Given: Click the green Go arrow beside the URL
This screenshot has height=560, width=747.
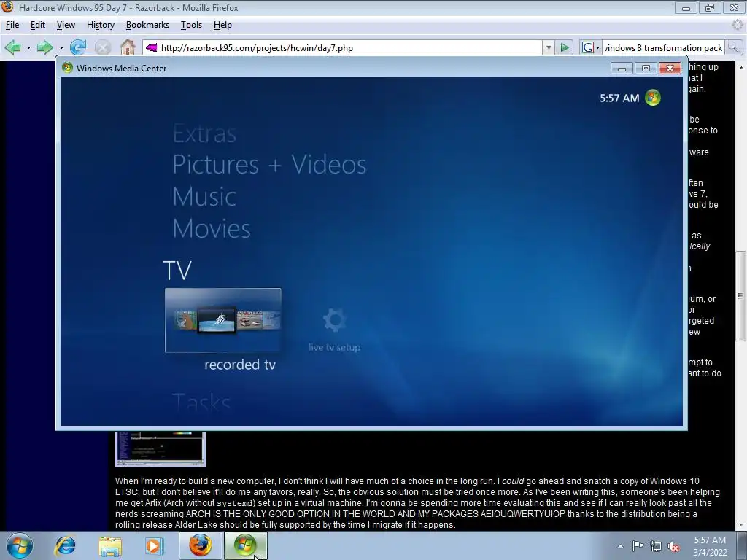Looking at the screenshot, I should pyautogui.click(x=565, y=47).
